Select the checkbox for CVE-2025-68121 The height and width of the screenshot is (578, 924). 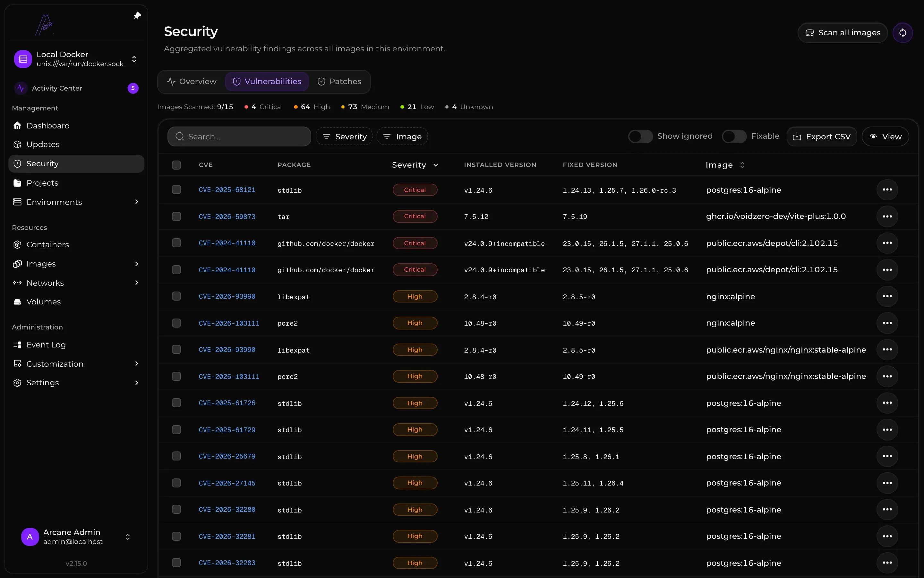[x=176, y=189]
